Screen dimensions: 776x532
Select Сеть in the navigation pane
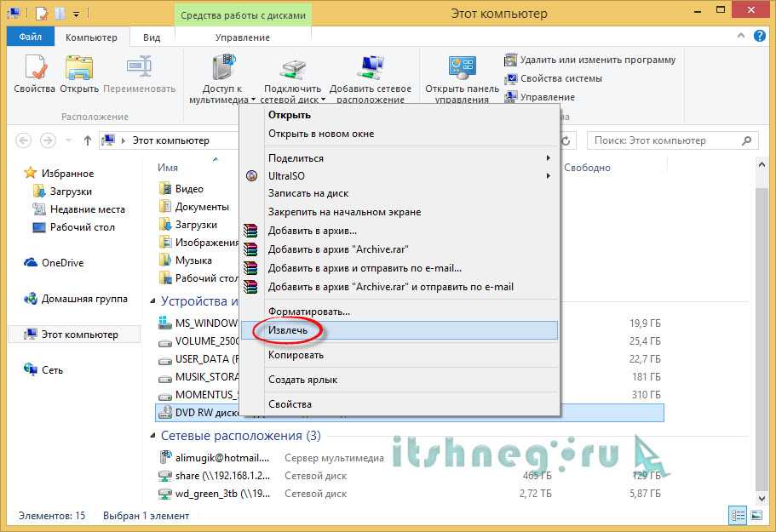tap(43, 369)
